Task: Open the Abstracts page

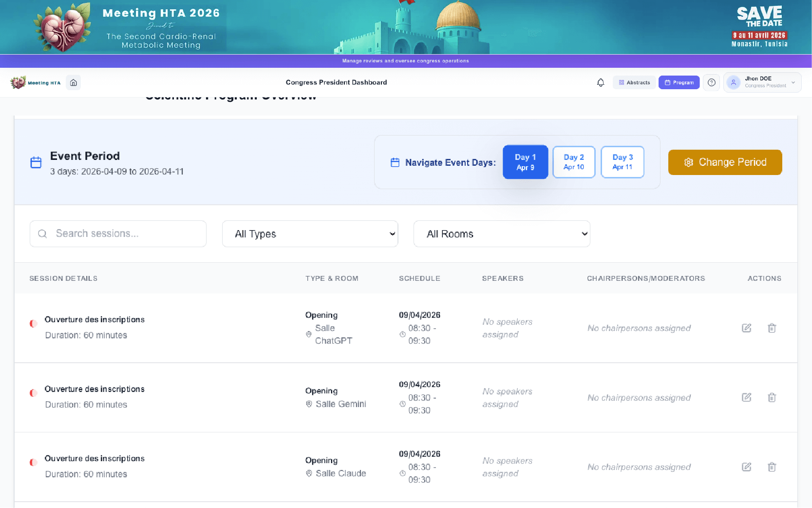Action: [x=634, y=82]
